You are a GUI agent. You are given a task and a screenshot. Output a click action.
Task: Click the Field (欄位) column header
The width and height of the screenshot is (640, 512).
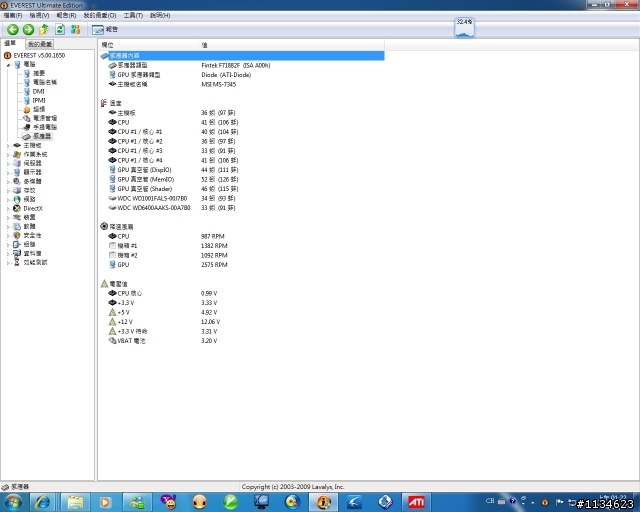point(149,45)
